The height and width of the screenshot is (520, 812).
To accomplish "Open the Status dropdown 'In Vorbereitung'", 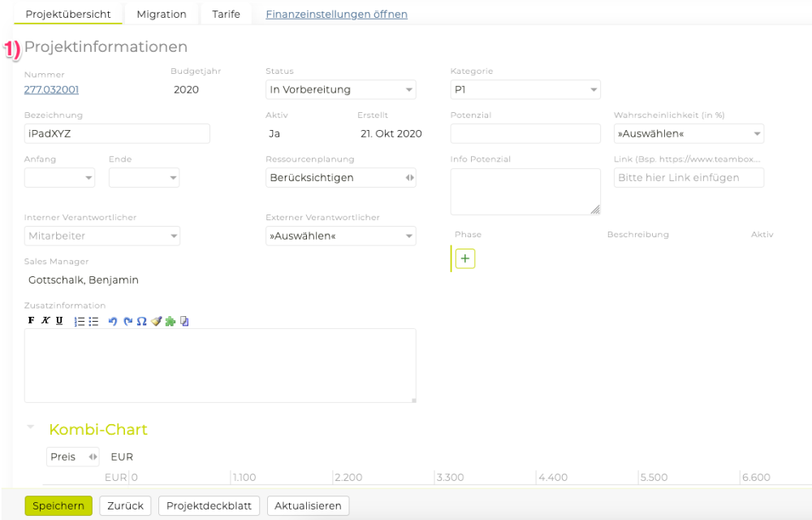I will point(341,89).
